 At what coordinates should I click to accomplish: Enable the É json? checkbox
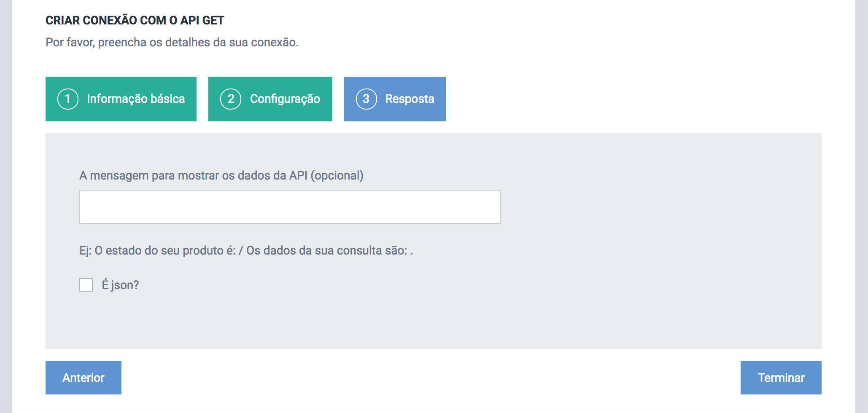pyautogui.click(x=86, y=285)
